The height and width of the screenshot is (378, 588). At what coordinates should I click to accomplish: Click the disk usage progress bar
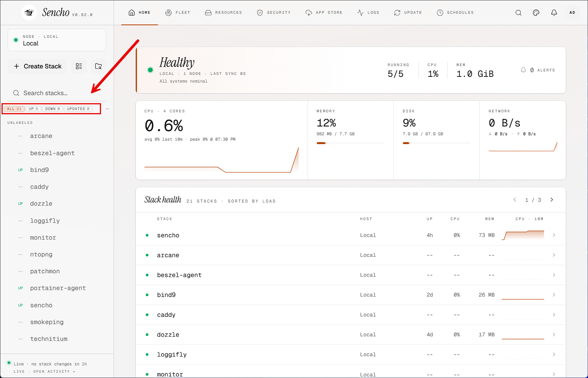437,143
